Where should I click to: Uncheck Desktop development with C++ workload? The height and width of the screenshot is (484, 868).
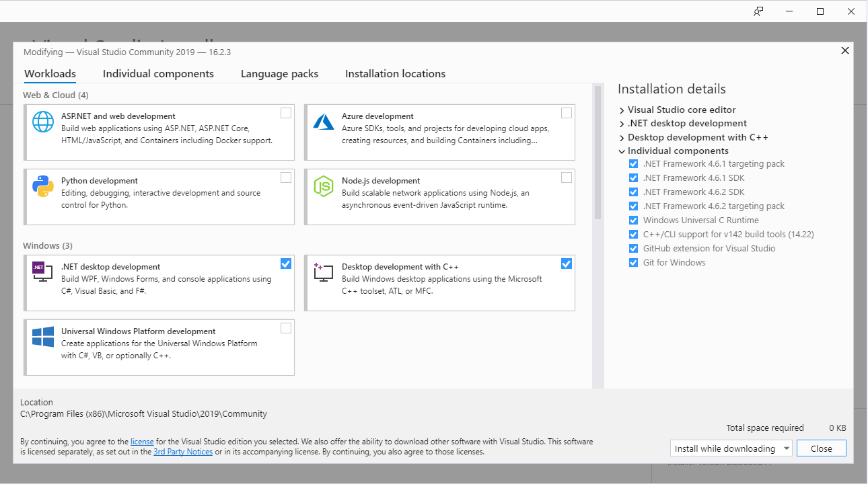coord(567,264)
